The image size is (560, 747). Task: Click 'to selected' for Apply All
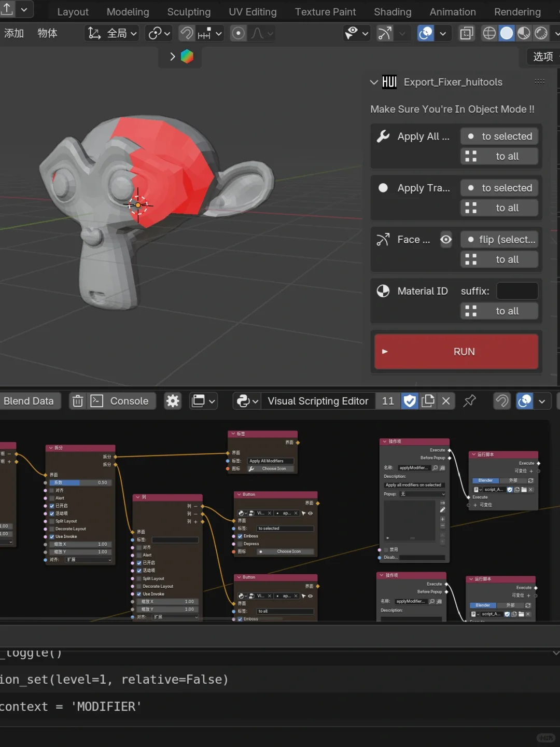499,136
